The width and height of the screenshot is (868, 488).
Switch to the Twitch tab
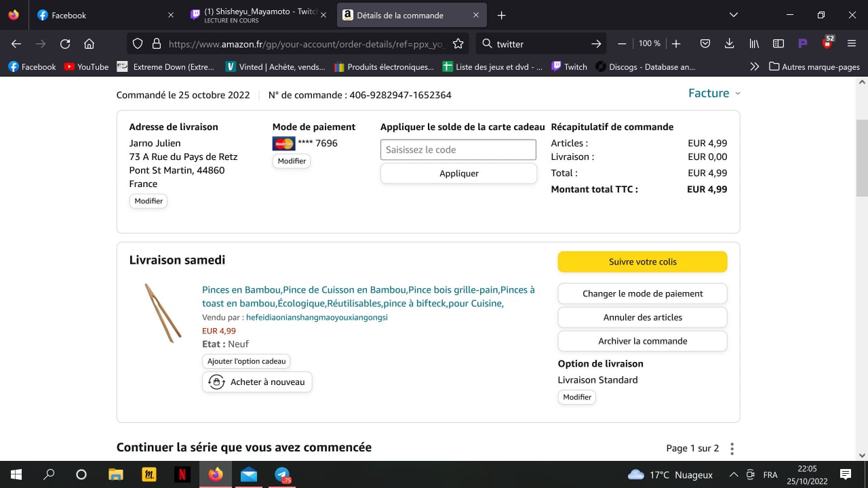tap(258, 15)
